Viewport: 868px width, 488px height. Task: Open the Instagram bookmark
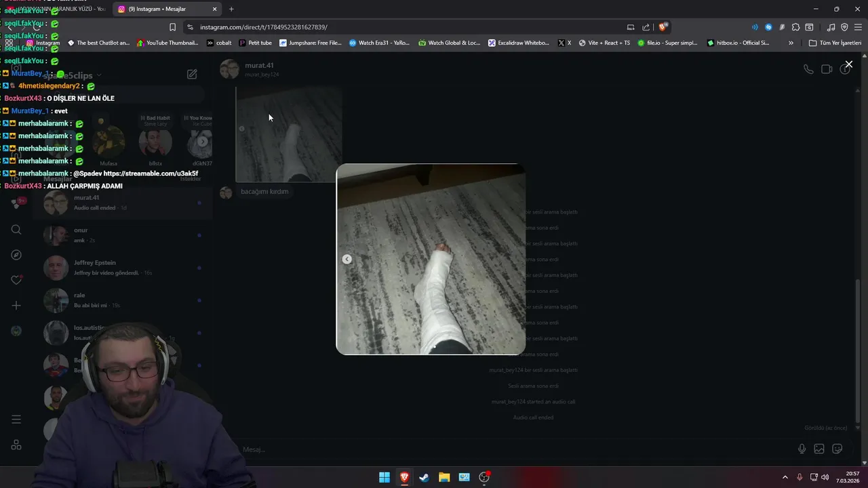[x=43, y=43]
